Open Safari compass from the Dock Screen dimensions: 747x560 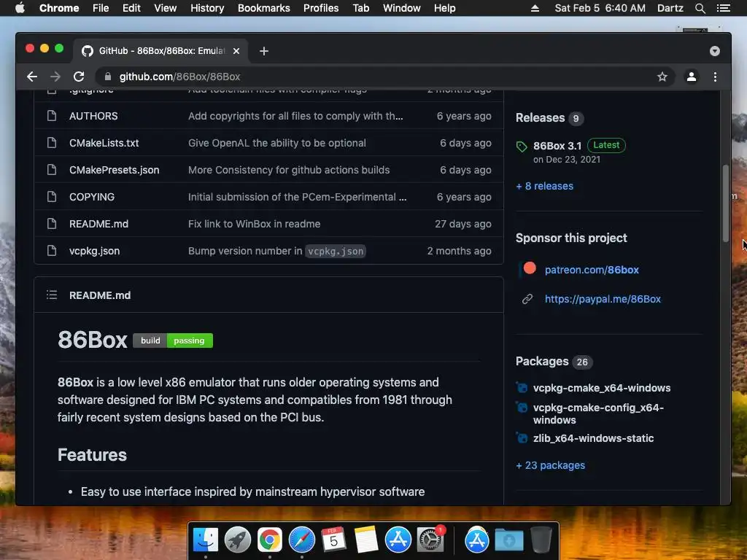coord(302,540)
